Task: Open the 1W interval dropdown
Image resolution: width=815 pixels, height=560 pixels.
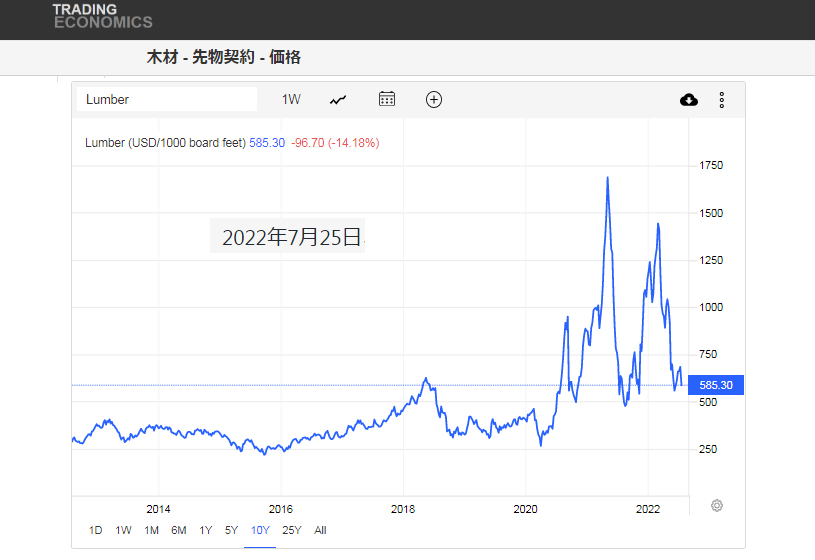Action: [291, 99]
